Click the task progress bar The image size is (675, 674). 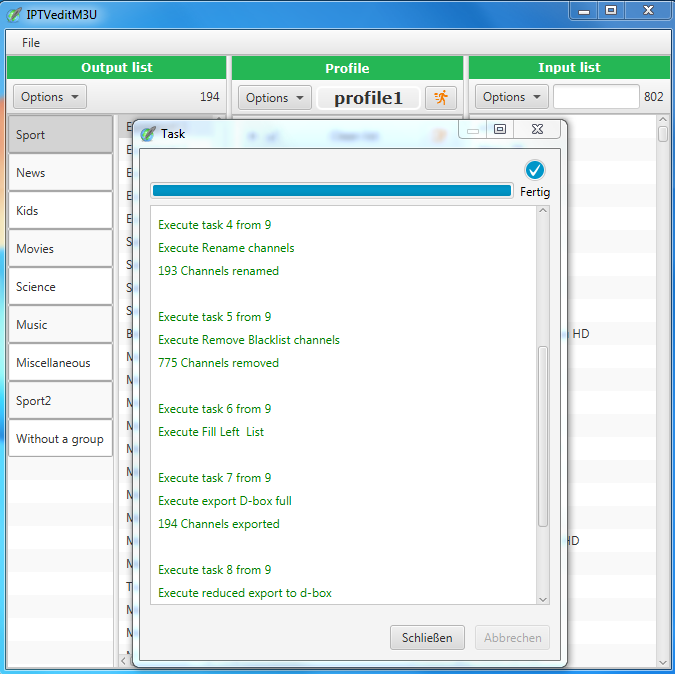331,190
